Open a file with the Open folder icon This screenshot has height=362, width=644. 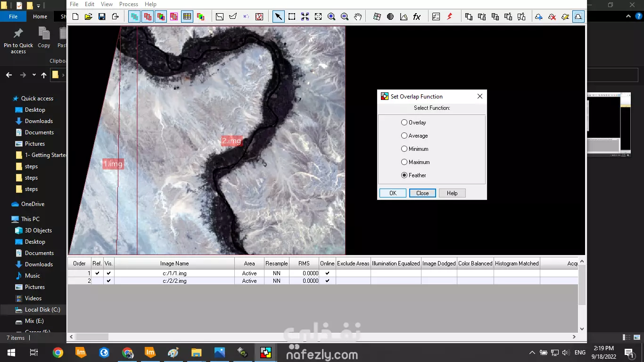88,16
